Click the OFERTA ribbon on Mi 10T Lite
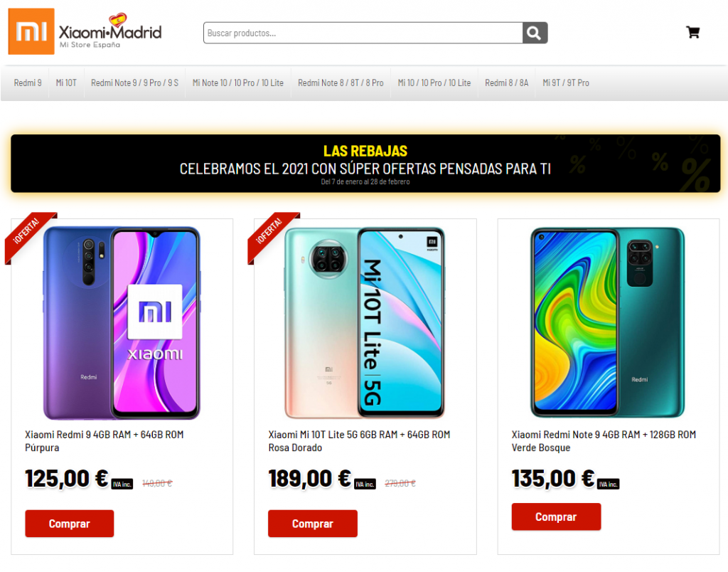 [272, 236]
